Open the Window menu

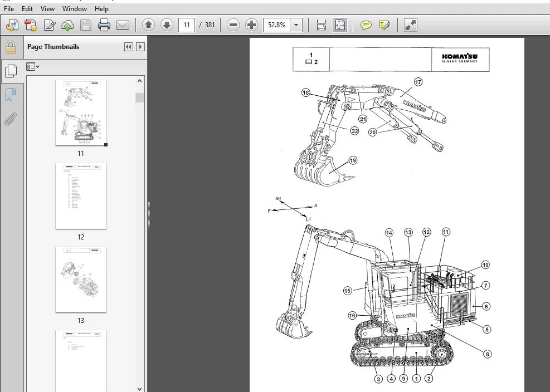[74, 9]
